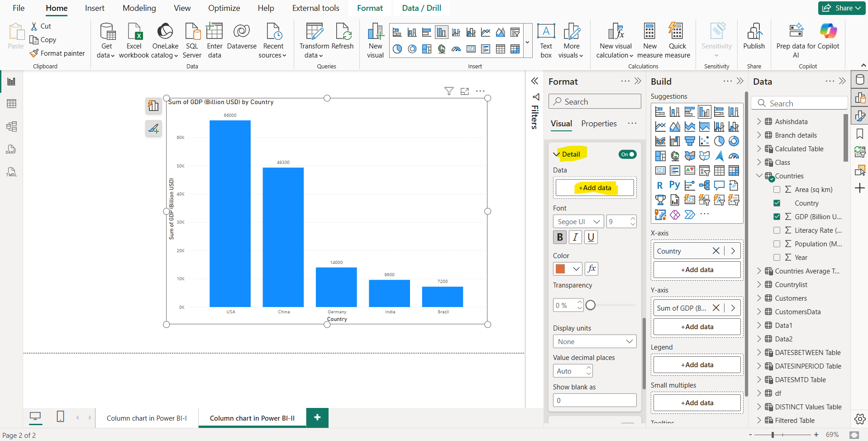The width and height of the screenshot is (868, 441).
Task: Apply bold font formatting in Detail section
Action: (x=559, y=237)
